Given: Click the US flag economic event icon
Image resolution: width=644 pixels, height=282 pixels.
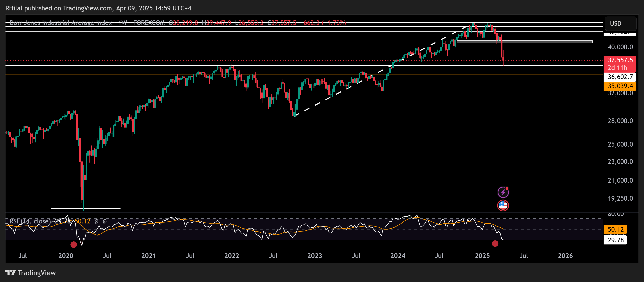Looking at the screenshot, I should [x=503, y=205].
